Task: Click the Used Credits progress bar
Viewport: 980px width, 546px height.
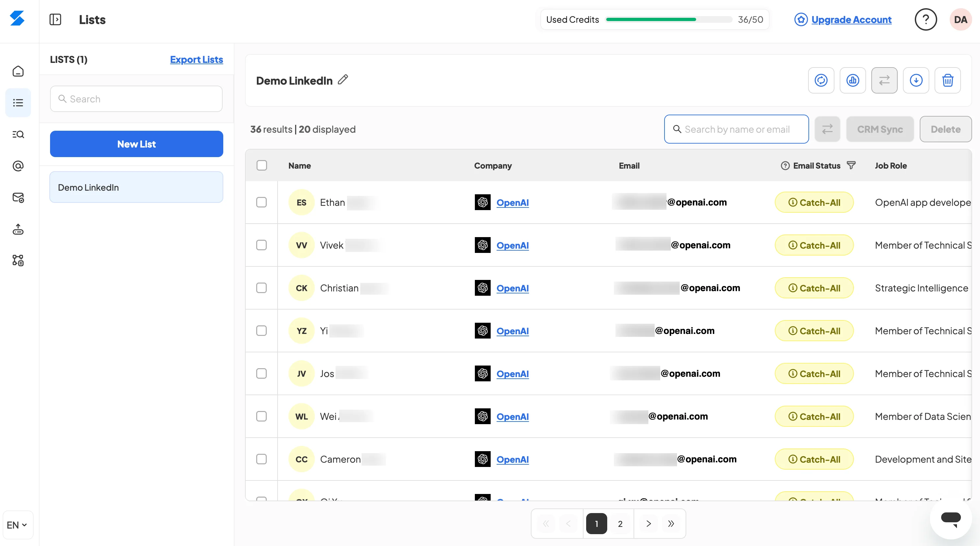Action: click(668, 19)
